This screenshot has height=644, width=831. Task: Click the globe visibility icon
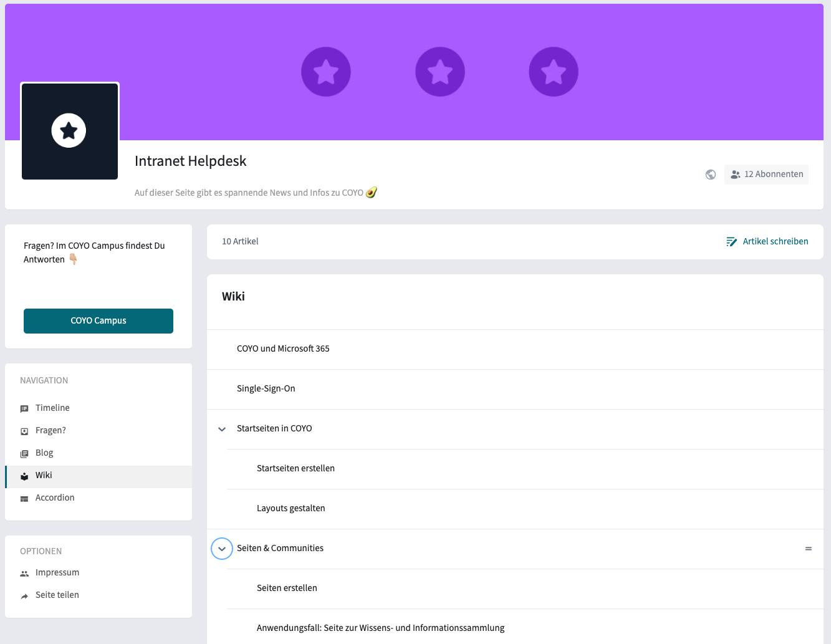pos(710,175)
